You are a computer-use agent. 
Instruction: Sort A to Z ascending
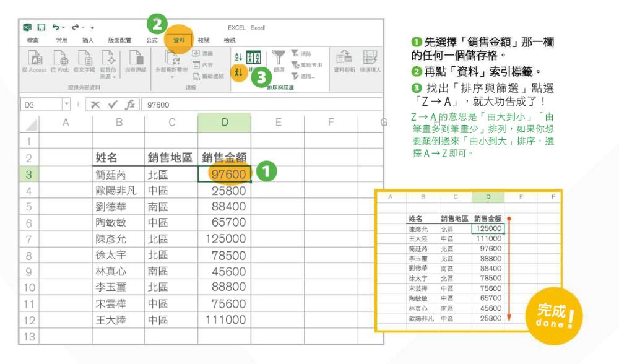click(238, 57)
